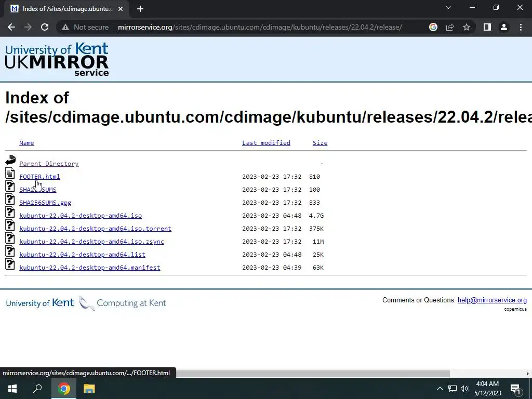Open FOOTER.html file link
The width and height of the screenshot is (532, 399).
click(39, 177)
